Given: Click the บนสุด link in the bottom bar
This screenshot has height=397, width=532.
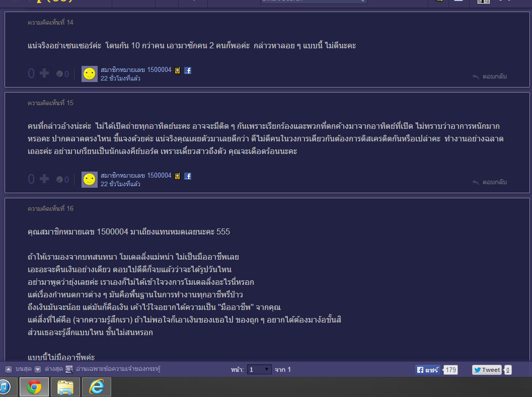Looking at the screenshot, I should tap(24, 369).
